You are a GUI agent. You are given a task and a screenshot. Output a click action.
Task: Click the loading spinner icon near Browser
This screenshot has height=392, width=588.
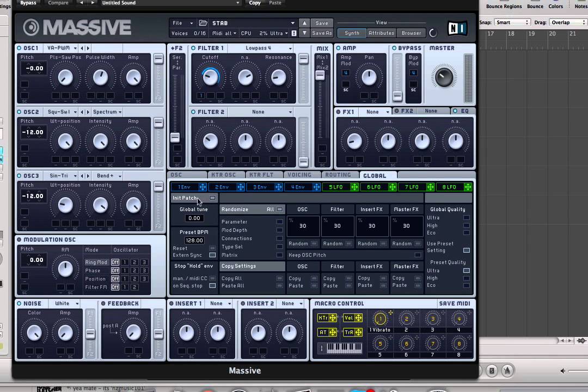tap(433, 33)
